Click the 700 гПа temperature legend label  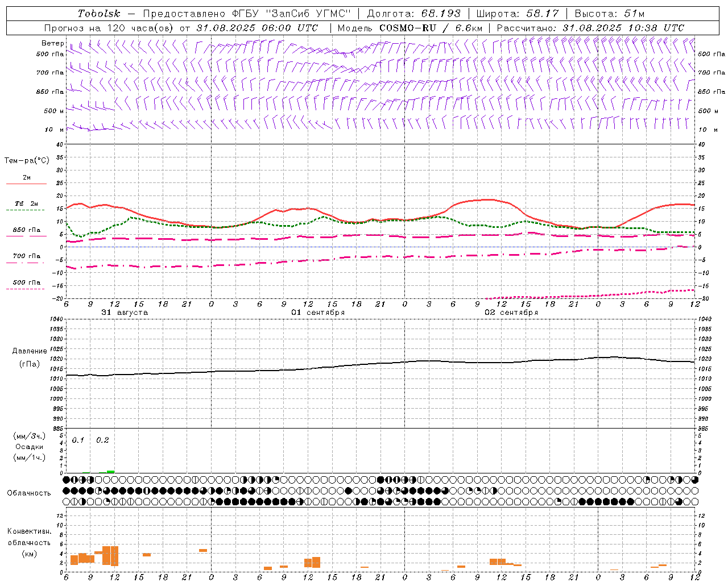pos(27,256)
